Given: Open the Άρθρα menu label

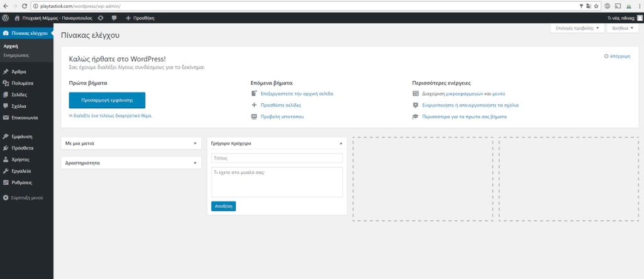Looking at the screenshot, I should 19,72.
